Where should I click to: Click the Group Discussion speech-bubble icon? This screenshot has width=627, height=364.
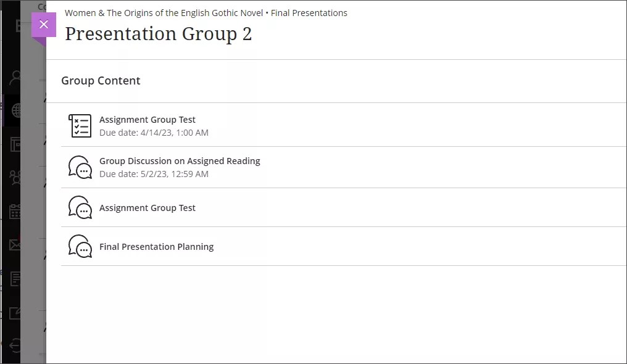pyautogui.click(x=80, y=167)
